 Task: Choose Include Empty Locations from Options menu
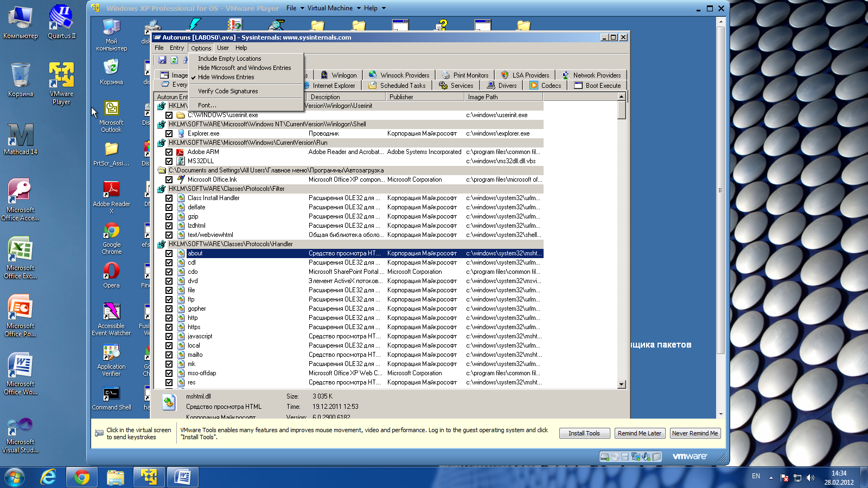click(246, 59)
